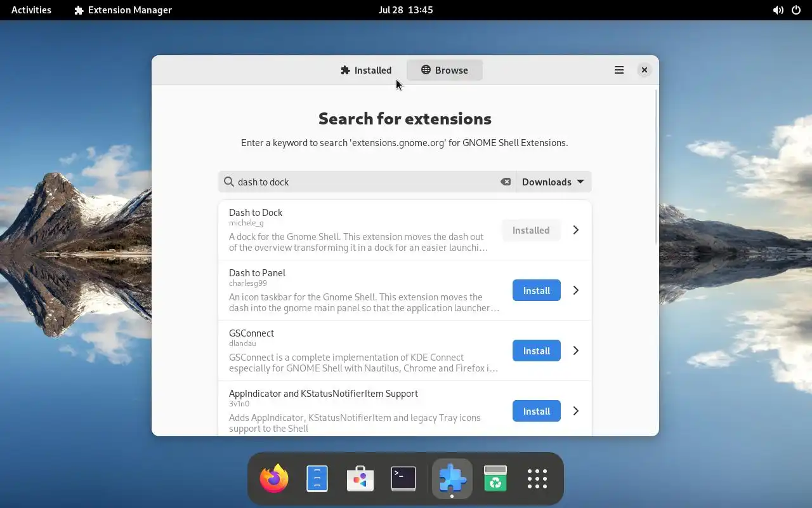The width and height of the screenshot is (812, 508).
Task: Select Extension Manager puzzle icon in dock
Action: pyautogui.click(x=452, y=479)
